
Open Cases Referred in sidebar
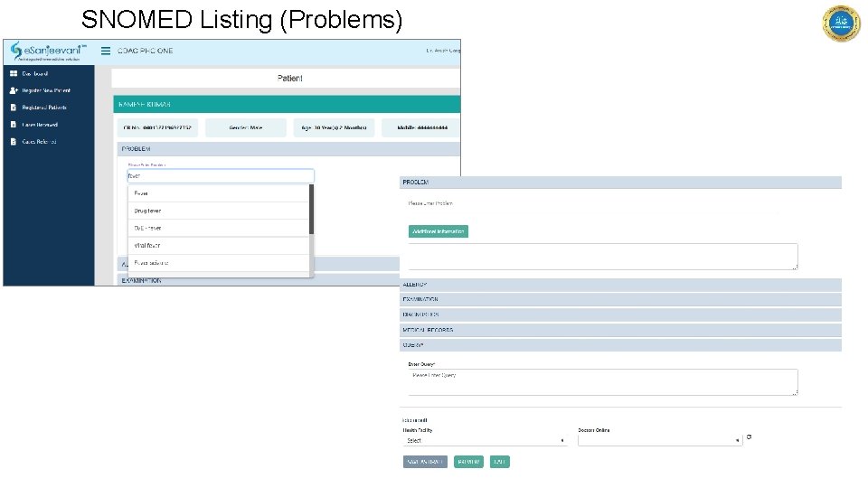[39, 142]
